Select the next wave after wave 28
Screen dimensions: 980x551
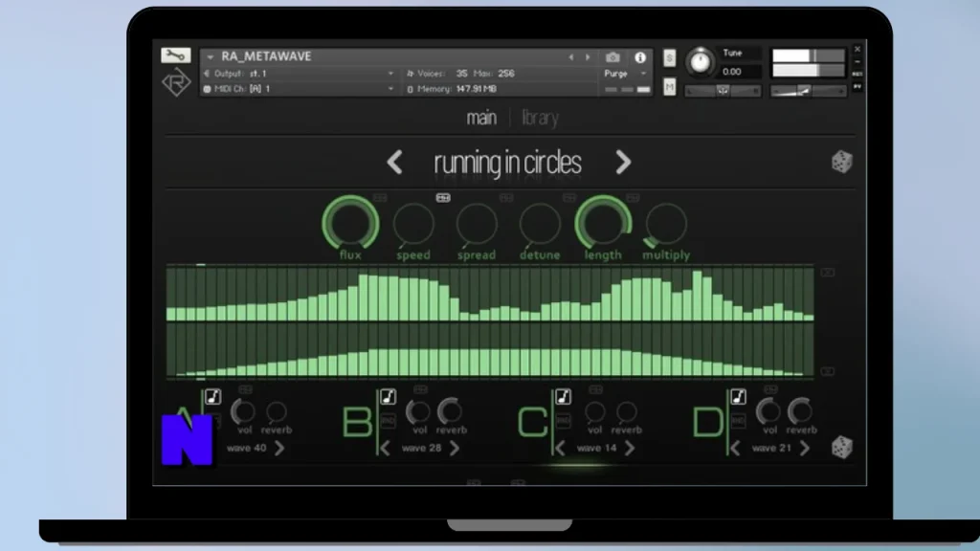pos(455,448)
